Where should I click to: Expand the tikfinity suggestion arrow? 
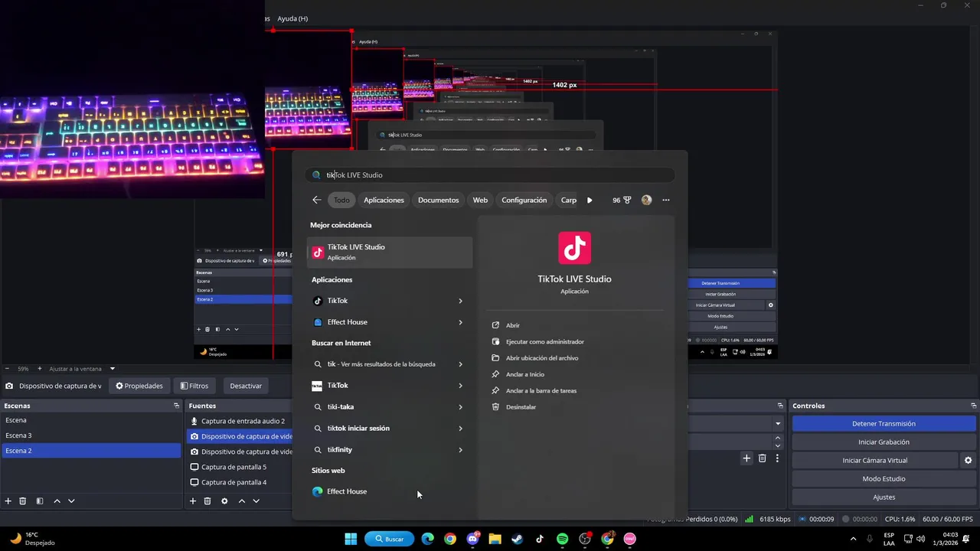tap(460, 450)
